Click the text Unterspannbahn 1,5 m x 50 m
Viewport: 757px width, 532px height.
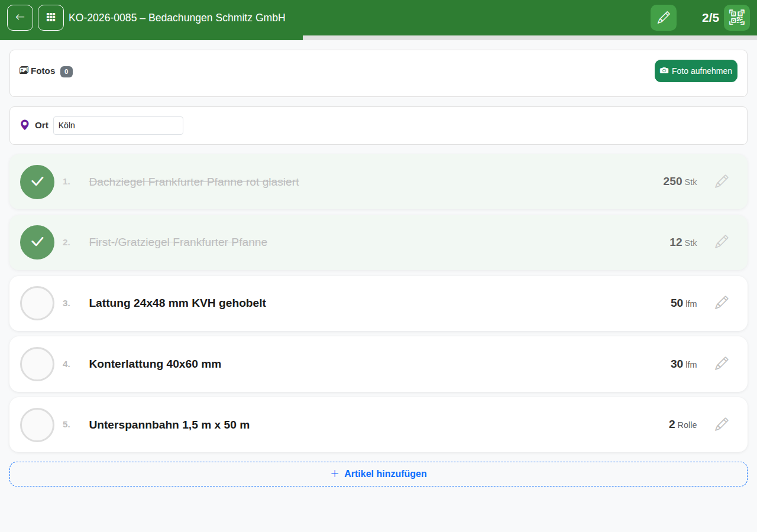[169, 425]
